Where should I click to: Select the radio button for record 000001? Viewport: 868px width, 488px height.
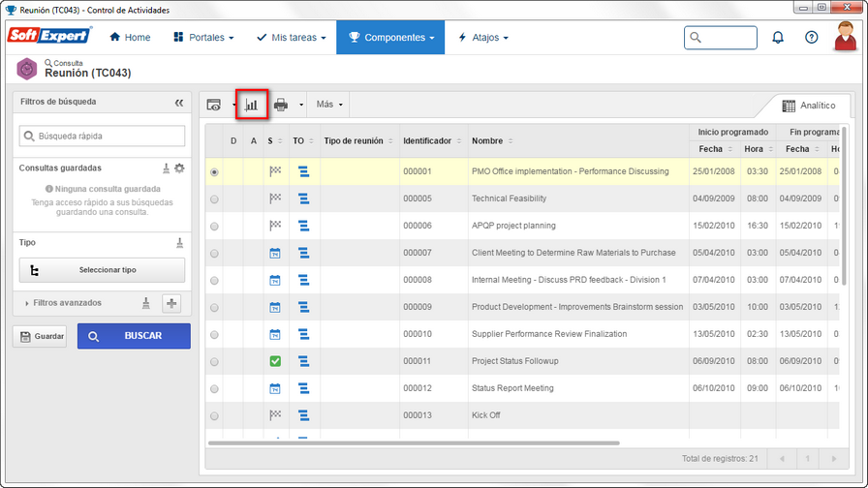coord(214,172)
